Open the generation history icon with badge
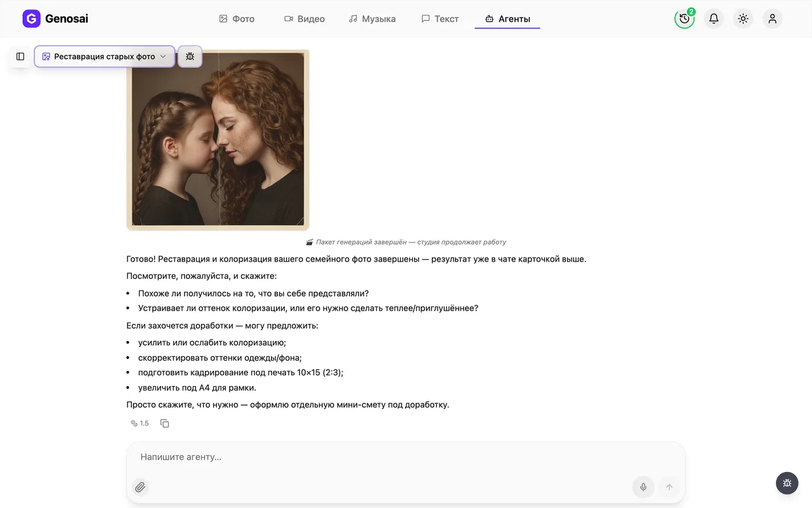This screenshot has height=508, width=812. click(684, 18)
